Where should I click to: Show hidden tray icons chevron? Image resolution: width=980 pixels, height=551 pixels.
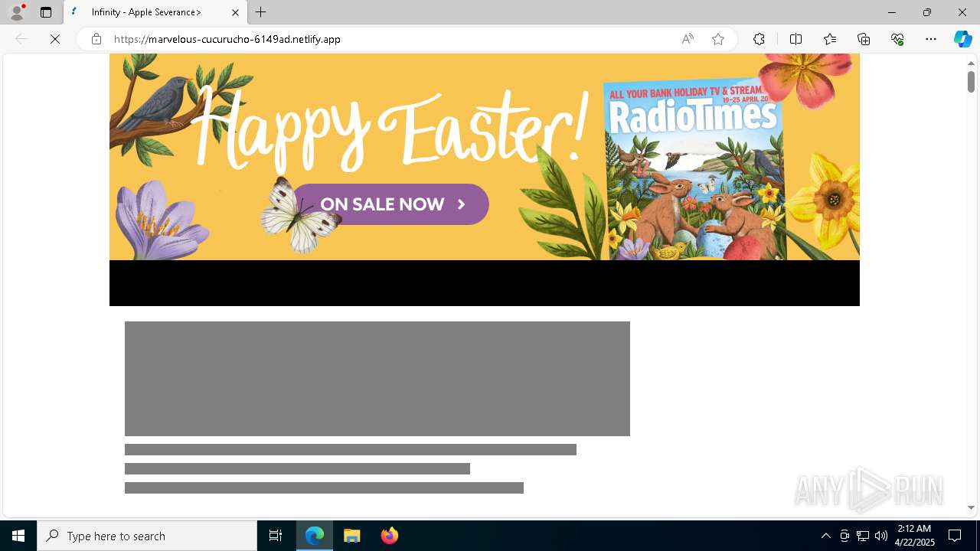tap(825, 536)
